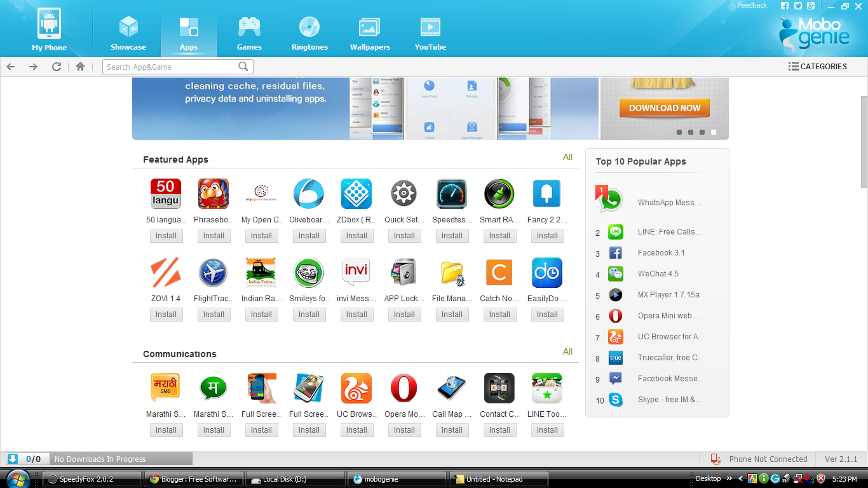Click the Truecaller icon in Top 10
The width and height of the screenshot is (868, 488).
click(x=616, y=358)
